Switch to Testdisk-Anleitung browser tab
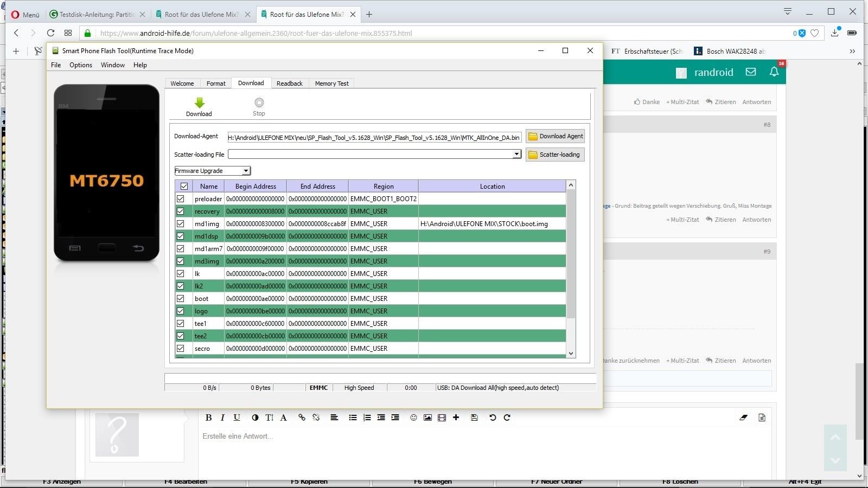The width and height of the screenshot is (868, 488). [97, 15]
